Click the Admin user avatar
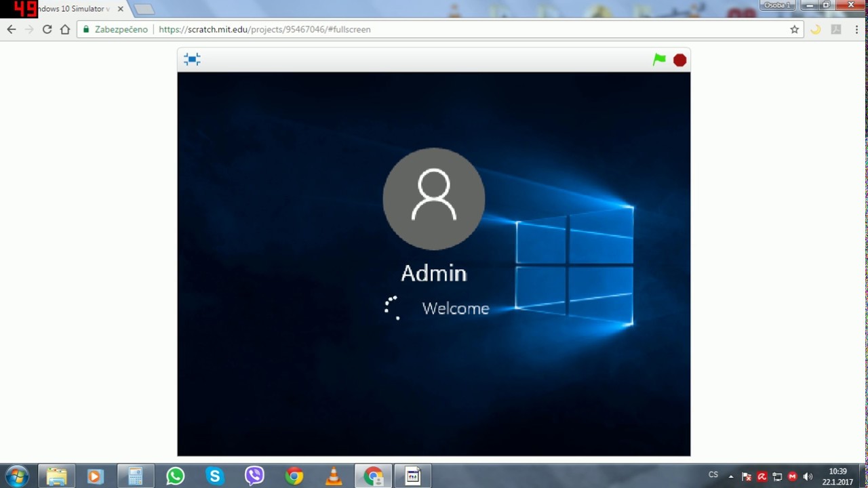 tap(434, 199)
